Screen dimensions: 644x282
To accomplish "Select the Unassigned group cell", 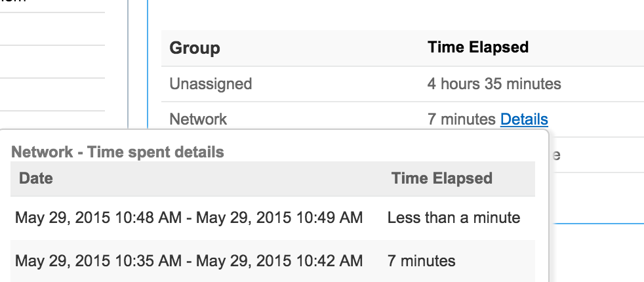I will coord(211,84).
